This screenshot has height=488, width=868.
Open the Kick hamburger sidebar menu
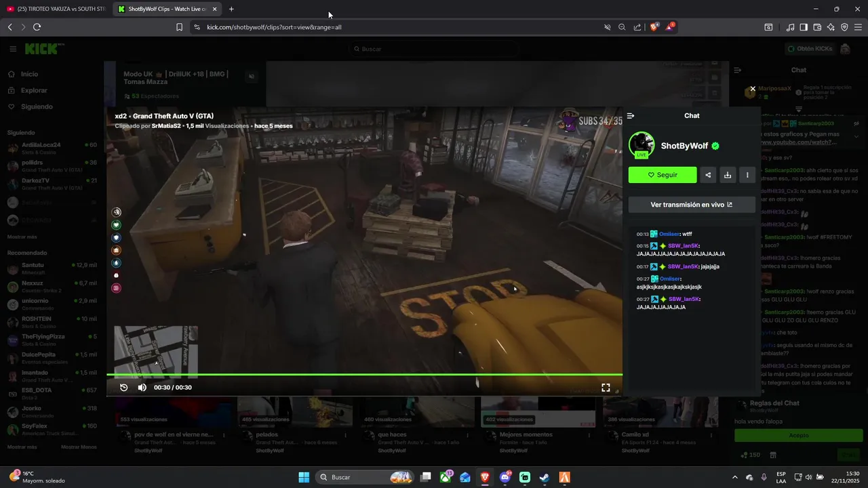pos(13,49)
